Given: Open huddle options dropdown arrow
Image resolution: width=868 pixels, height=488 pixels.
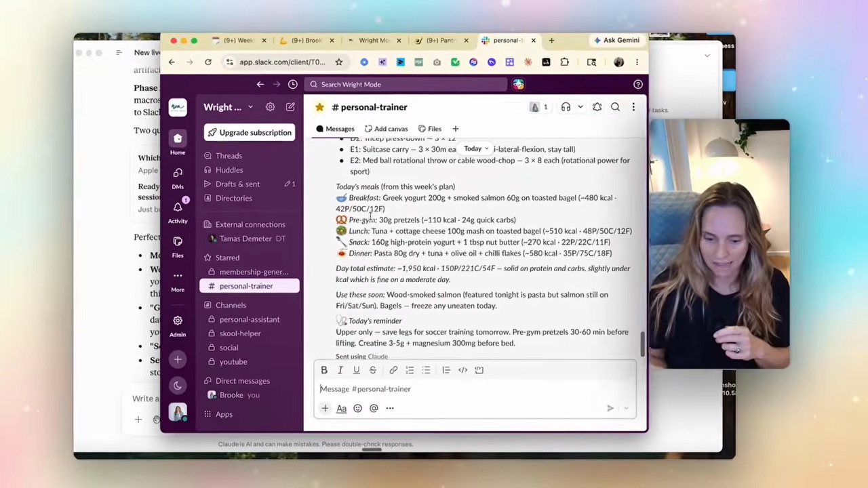Looking at the screenshot, I should coord(580,107).
